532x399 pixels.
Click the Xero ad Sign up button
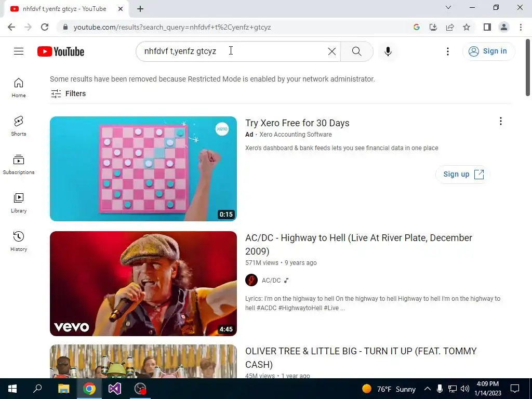point(463,175)
